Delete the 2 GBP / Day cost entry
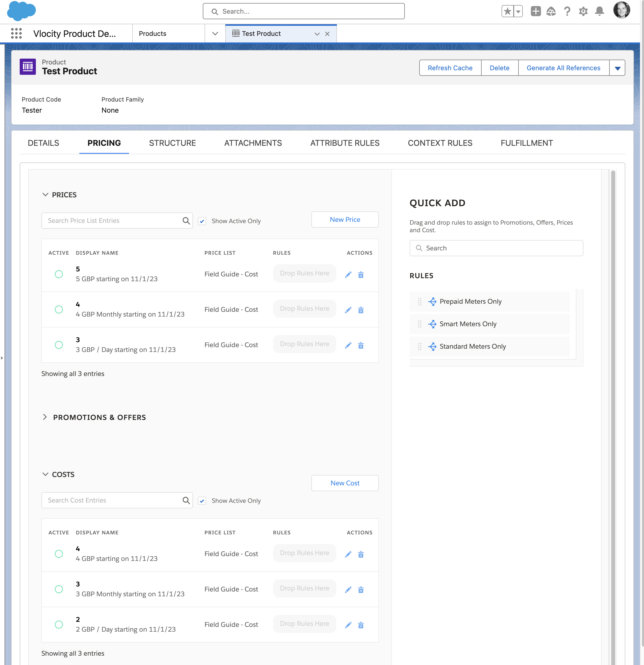 (361, 625)
